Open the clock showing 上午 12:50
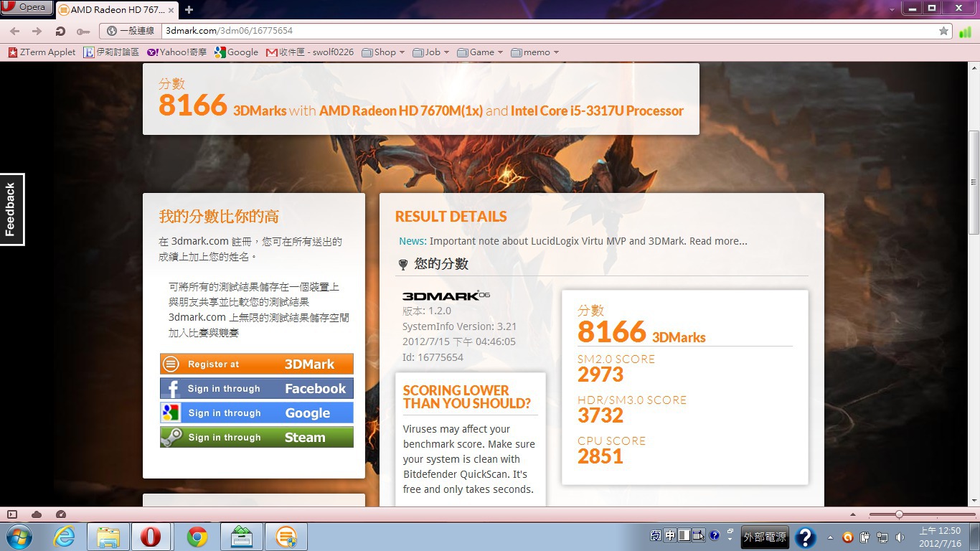 point(940,537)
